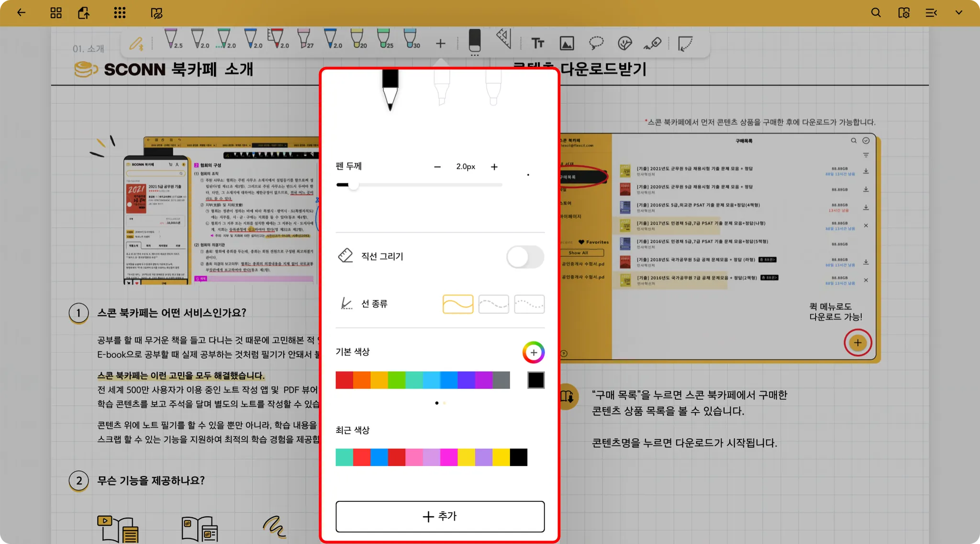Screen dimensions: 980x544
Task: Select the eraser tool in toolbar
Action: pos(474,41)
